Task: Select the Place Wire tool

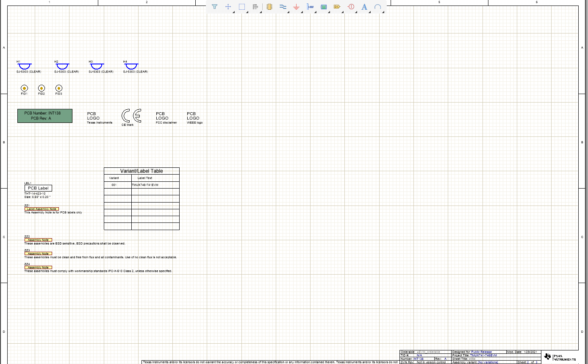Action: [x=283, y=7]
